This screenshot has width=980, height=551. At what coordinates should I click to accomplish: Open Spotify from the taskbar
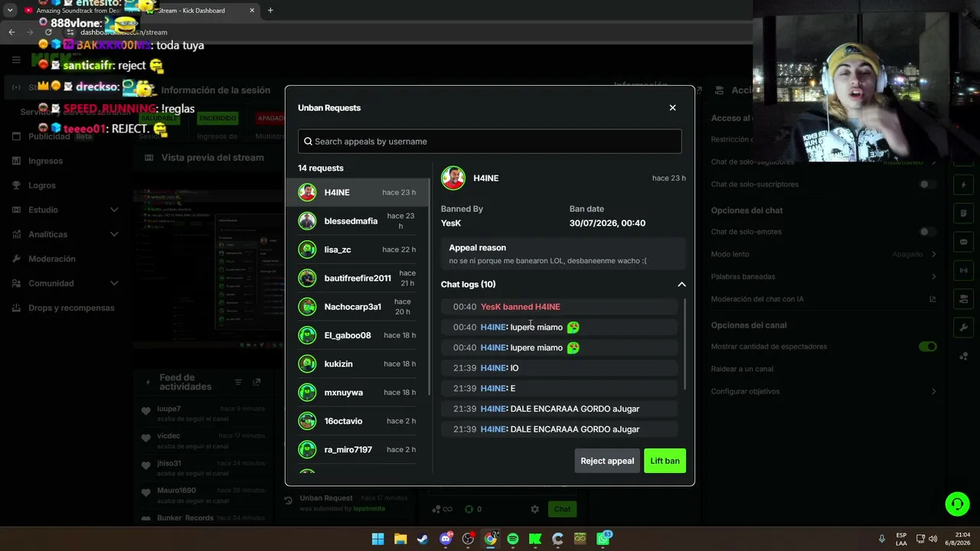[512, 539]
